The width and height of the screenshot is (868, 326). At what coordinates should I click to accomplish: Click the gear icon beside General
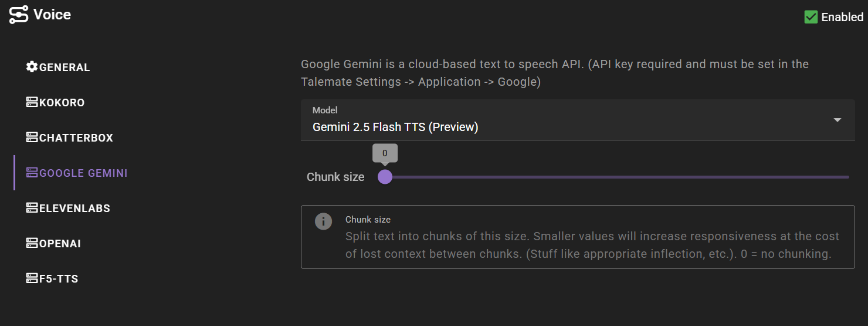pos(32,67)
